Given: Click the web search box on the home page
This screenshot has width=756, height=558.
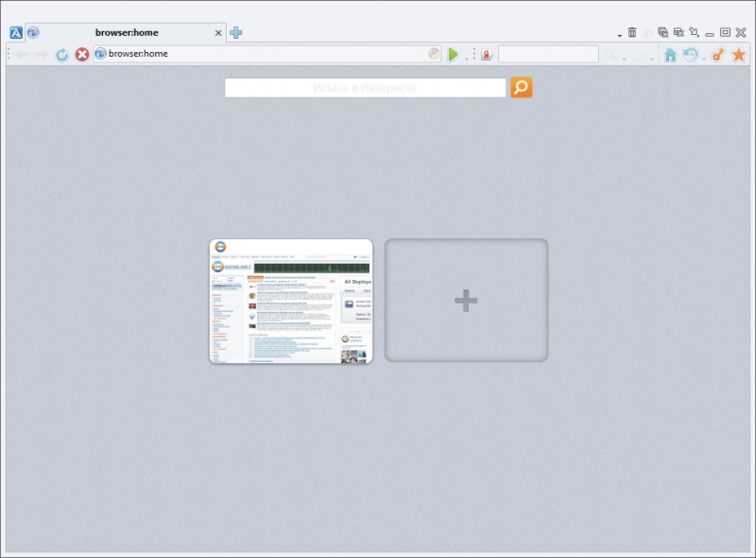Looking at the screenshot, I should point(366,88).
